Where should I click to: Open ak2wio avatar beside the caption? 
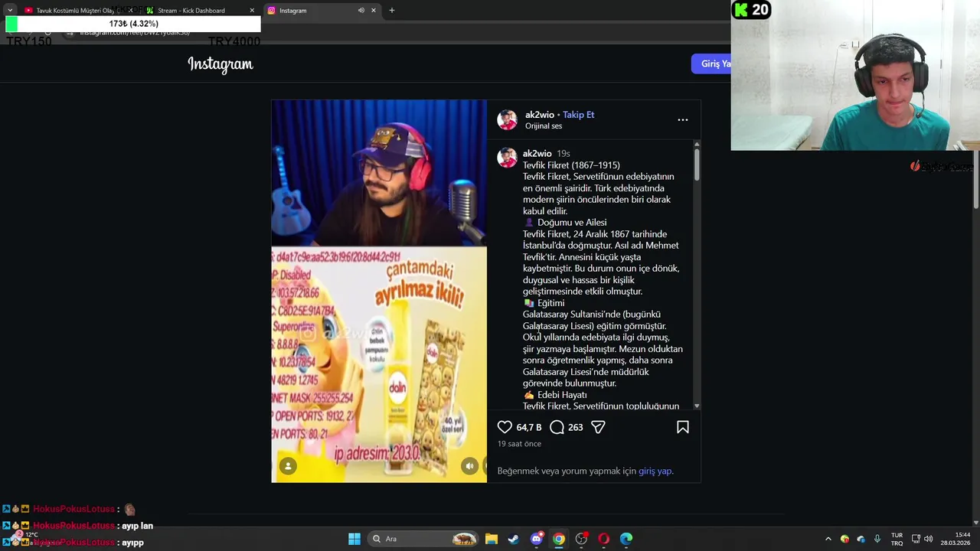[x=507, y=158]
